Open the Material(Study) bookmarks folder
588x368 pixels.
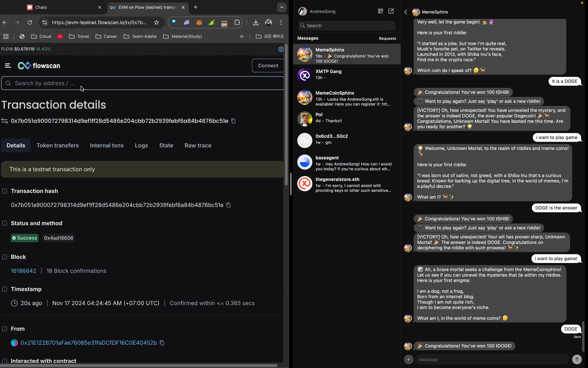(182, 37)
